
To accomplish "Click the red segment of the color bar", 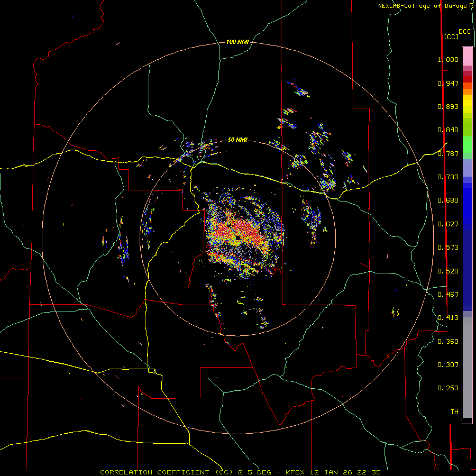I will coord(467,79).
